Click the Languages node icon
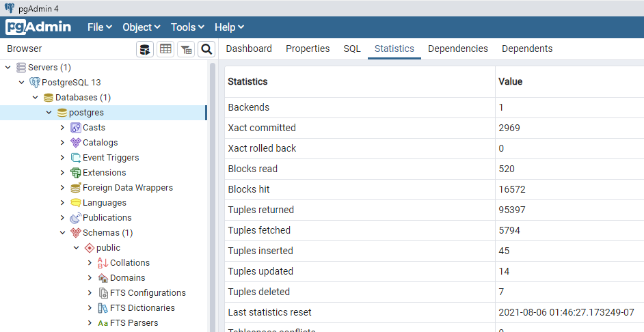 coord(76,203)
